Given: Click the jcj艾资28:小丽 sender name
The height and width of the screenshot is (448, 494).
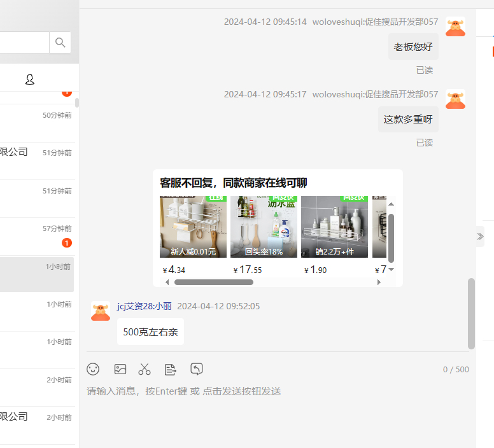Looking at the screenshot, I should (x=145, y=306).
